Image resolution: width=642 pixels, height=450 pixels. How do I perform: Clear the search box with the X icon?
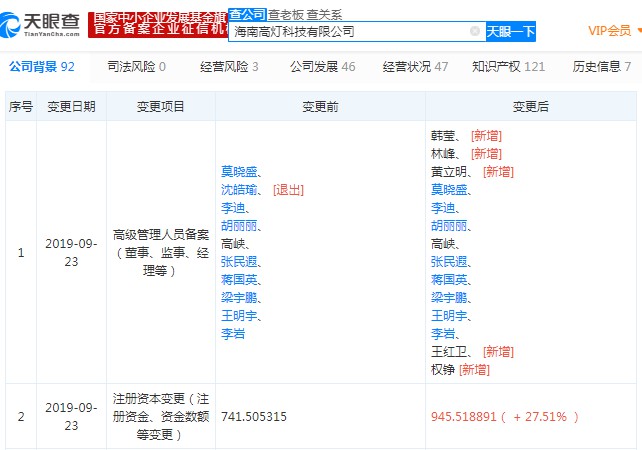[475, 31]
